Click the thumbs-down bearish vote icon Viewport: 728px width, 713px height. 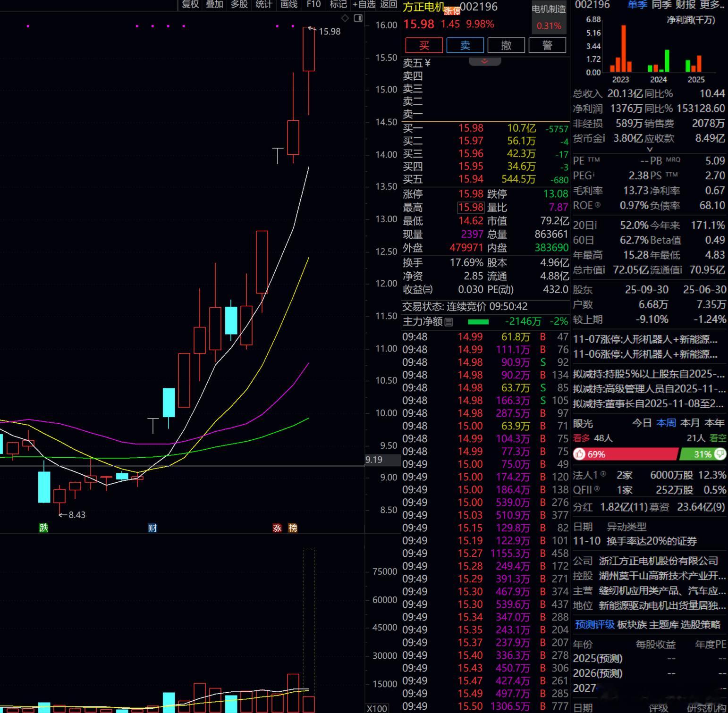click(x=720, y=454)
